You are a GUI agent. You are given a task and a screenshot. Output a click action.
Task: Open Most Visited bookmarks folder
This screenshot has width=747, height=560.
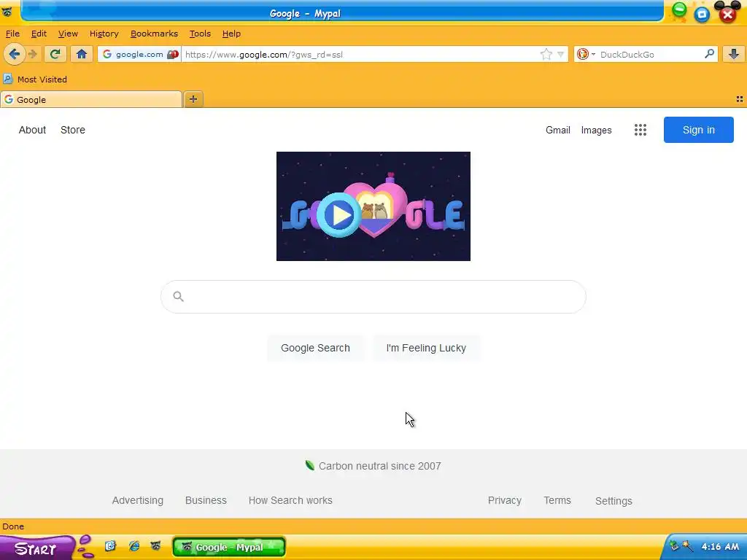tap(35, 79)
